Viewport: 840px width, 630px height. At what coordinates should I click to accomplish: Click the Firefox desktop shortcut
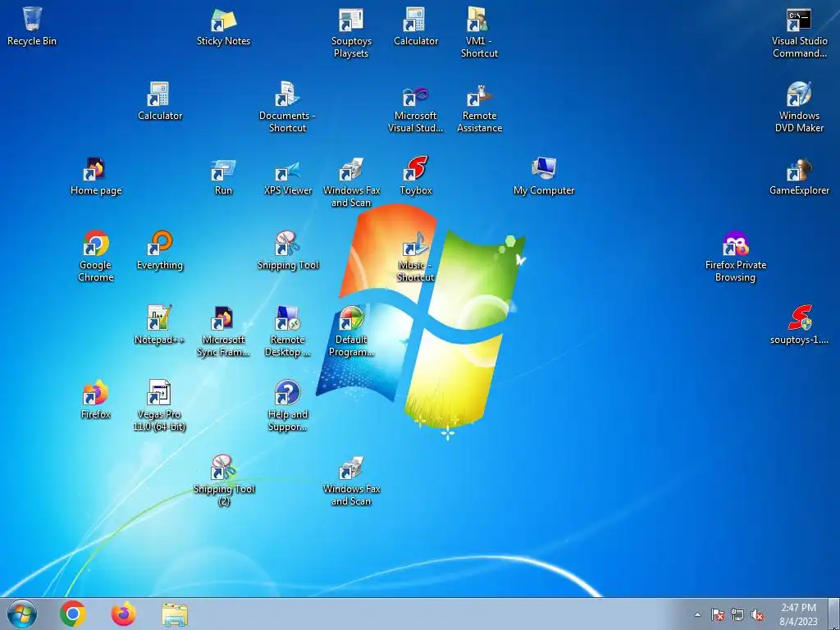[x=95, y=399]
